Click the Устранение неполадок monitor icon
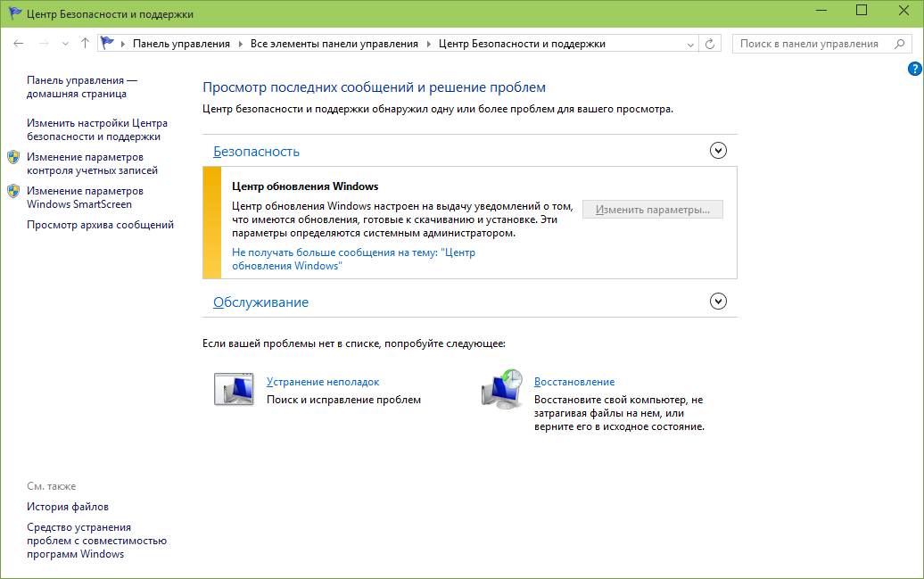This screenshot has width=924, height=579. point(234,389)
